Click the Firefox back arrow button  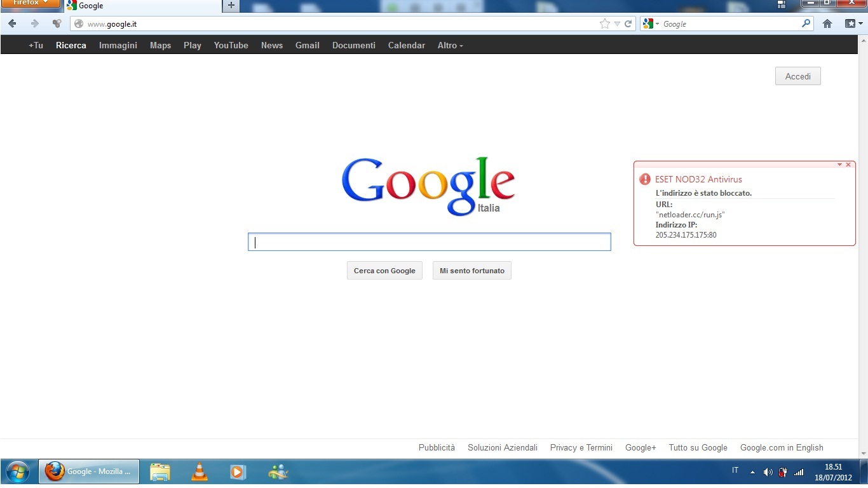point(12,24)
